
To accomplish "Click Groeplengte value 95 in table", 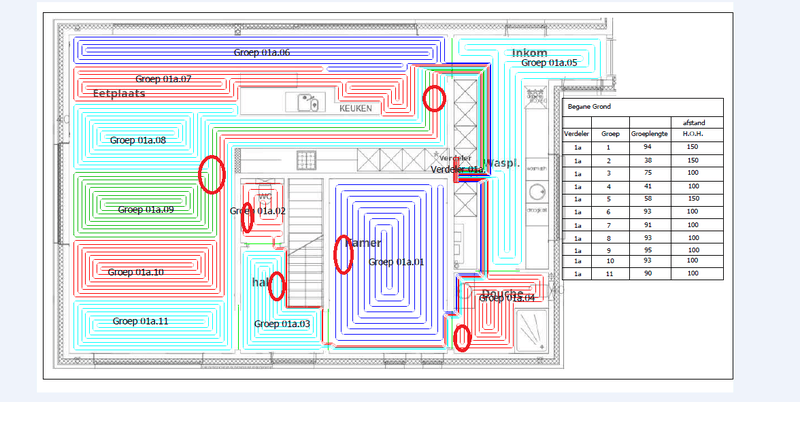I will [x=647, y=250].
